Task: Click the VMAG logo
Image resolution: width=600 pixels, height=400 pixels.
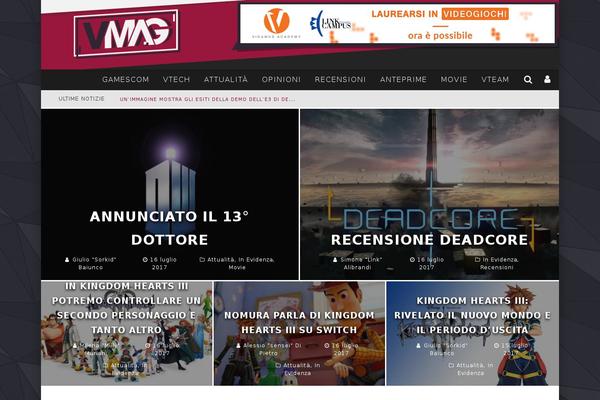Action: click(x=126, y=33)
